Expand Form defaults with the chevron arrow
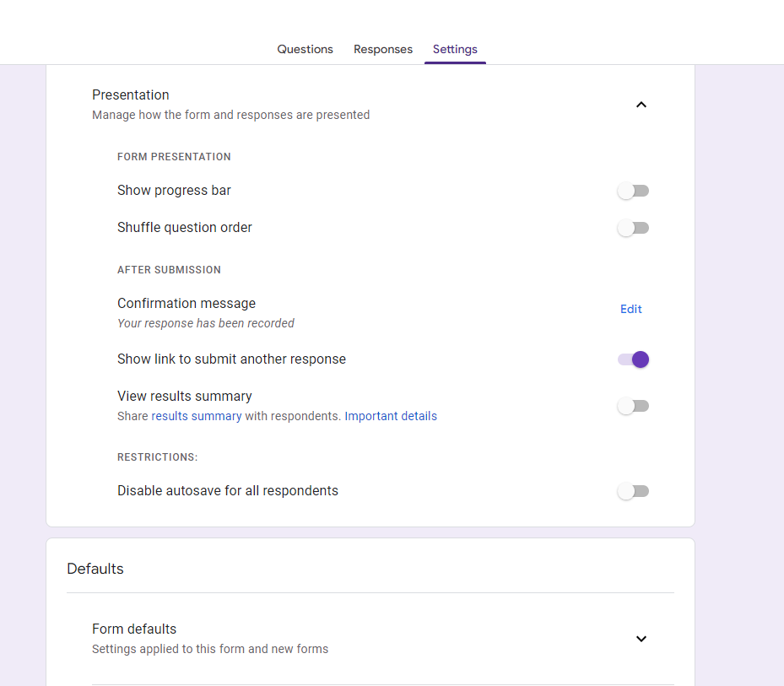Image resolution: width=784 pixels, height=686 pixels. click(641, 639)
